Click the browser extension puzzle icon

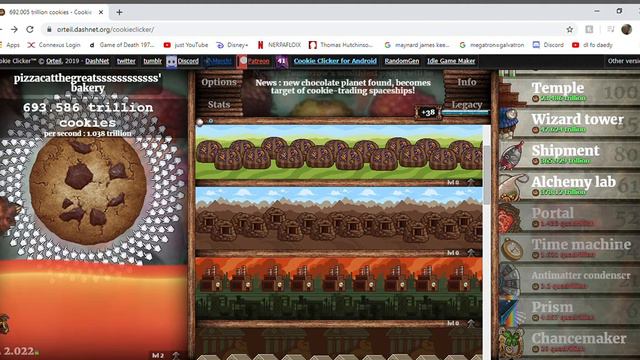click(x=589, y=29)
